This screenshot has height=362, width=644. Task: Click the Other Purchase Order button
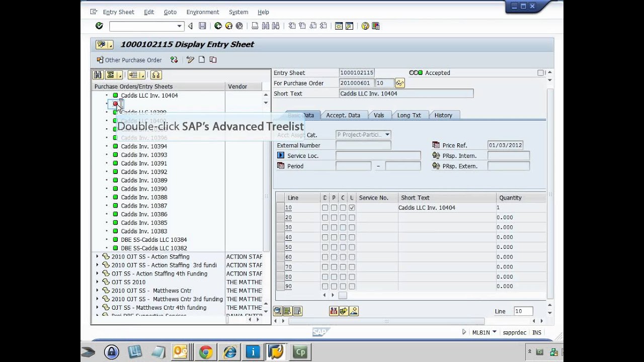click(129, 60)
